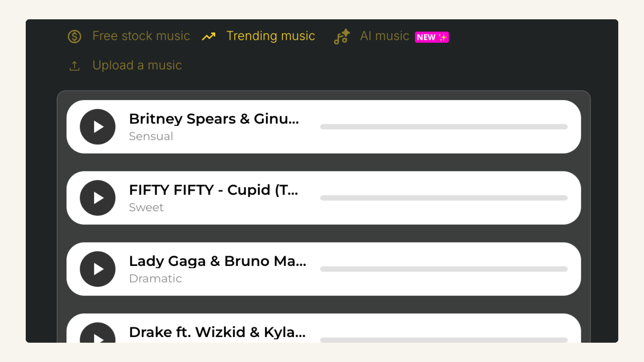The height and width of the screenshot is (362, 644).
Task: Click the pink NEW badge
Action: point(432,37)
